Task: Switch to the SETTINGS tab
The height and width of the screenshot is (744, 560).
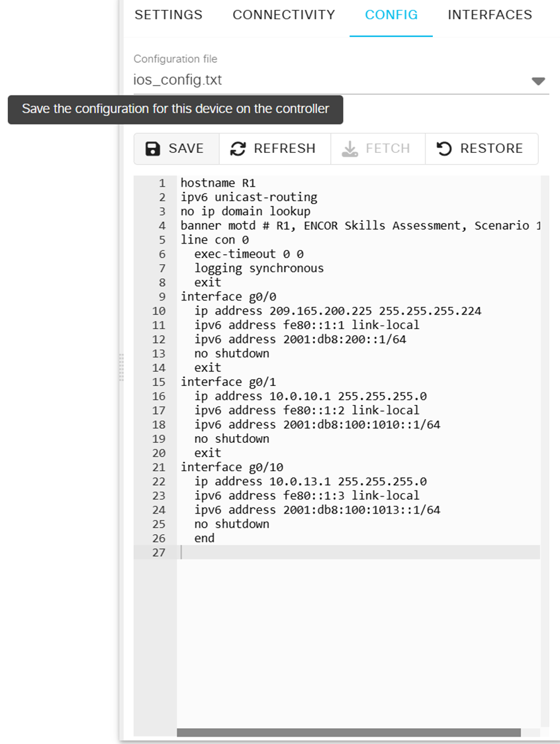Action: [x=169, y=15]
